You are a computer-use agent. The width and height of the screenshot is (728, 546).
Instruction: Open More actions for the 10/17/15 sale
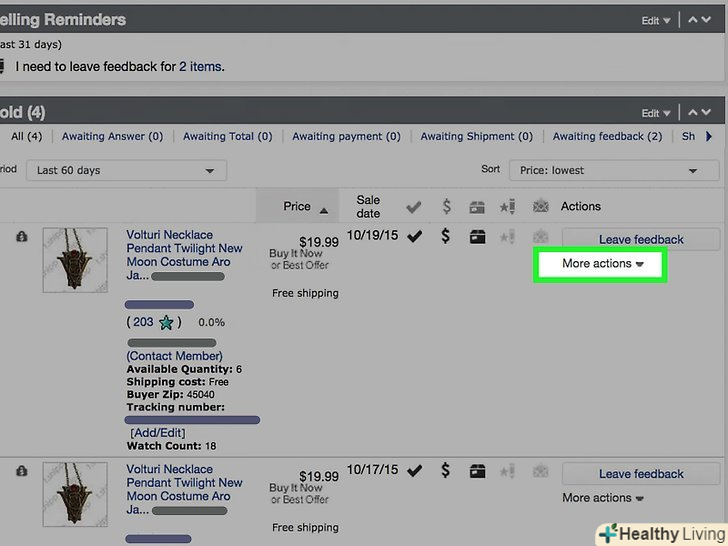(x=603, y=498)
